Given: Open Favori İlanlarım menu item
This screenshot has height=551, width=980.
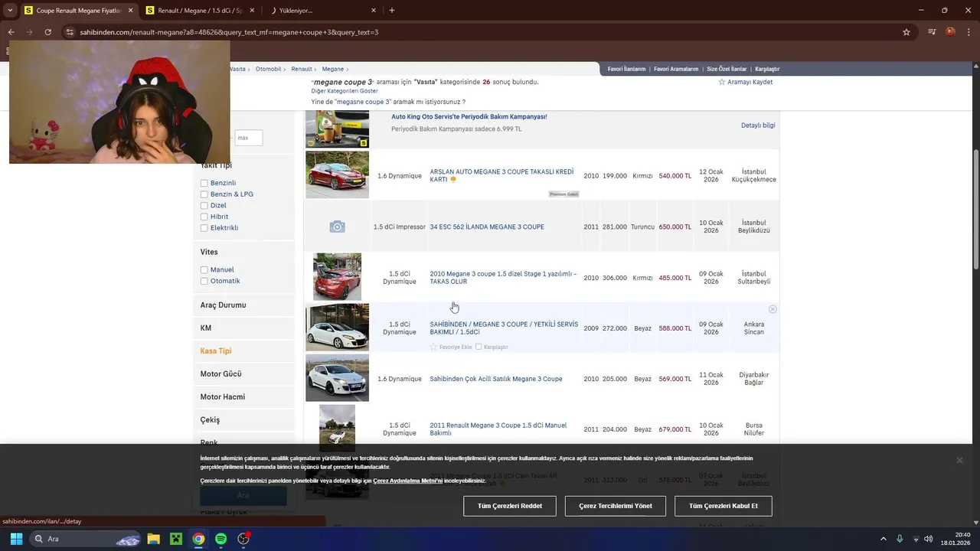Looking at the screenshot, I should [626, 69].
